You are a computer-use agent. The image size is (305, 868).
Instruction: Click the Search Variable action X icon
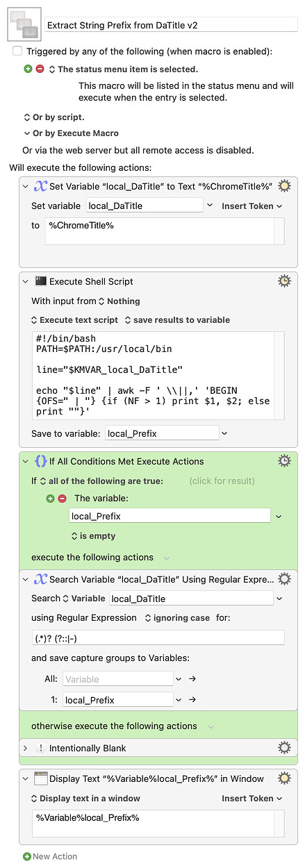tap(40, 578)
